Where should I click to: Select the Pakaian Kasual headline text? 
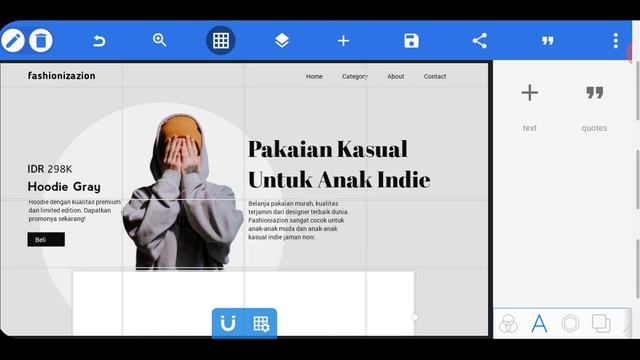[x=328, y=149]
